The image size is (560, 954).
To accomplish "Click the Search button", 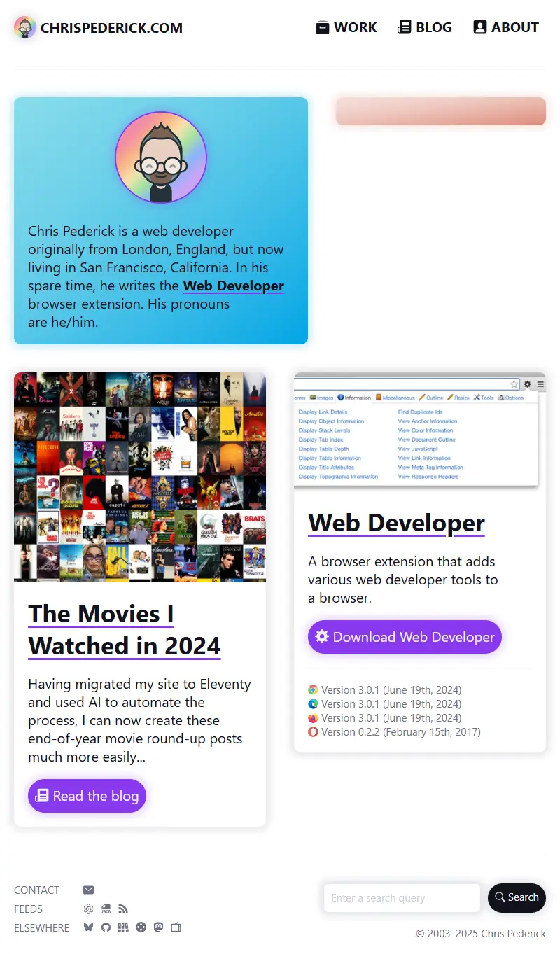I will pos(517,898).
